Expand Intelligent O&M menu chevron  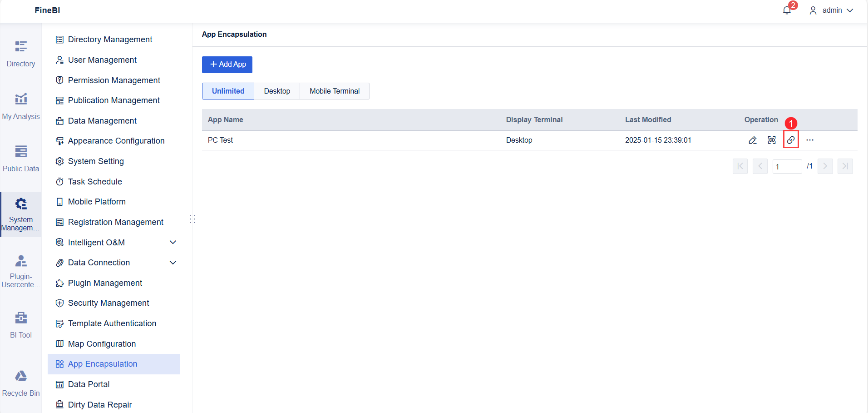[x=173, y=242]
